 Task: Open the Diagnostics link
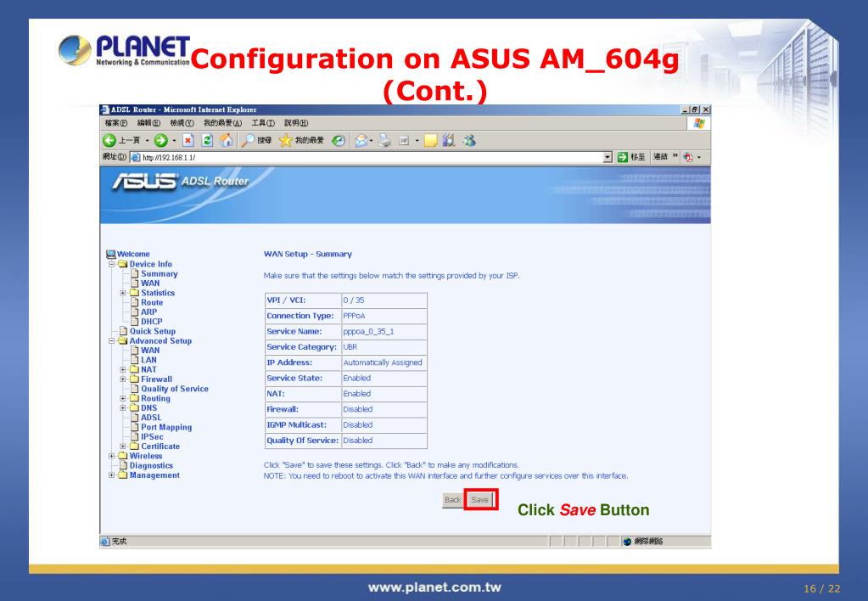click(x=152, y=466)
